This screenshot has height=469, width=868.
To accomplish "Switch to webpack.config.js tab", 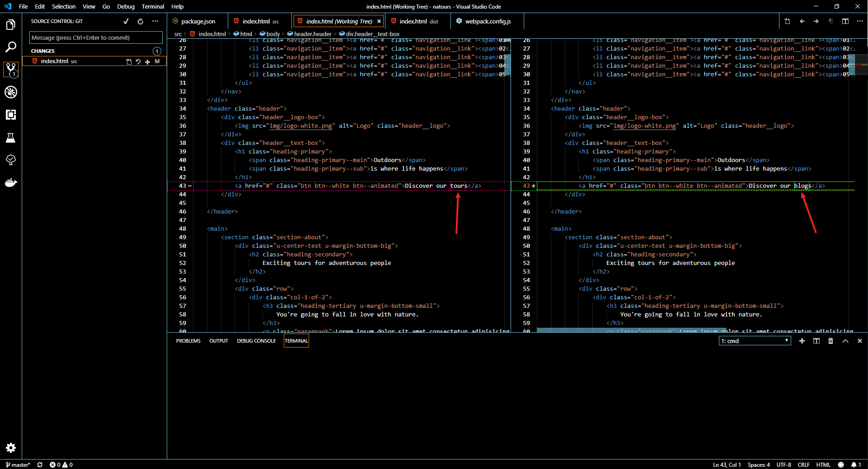I will coord(487,21).
